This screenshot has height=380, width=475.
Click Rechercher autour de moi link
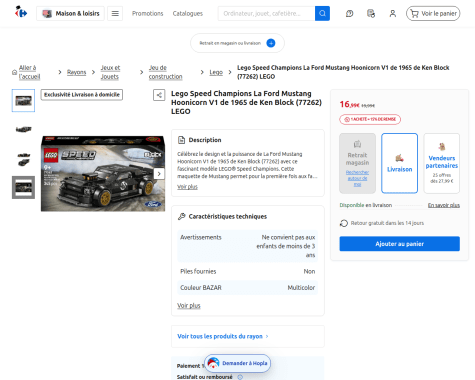click(x=357, y=178)
